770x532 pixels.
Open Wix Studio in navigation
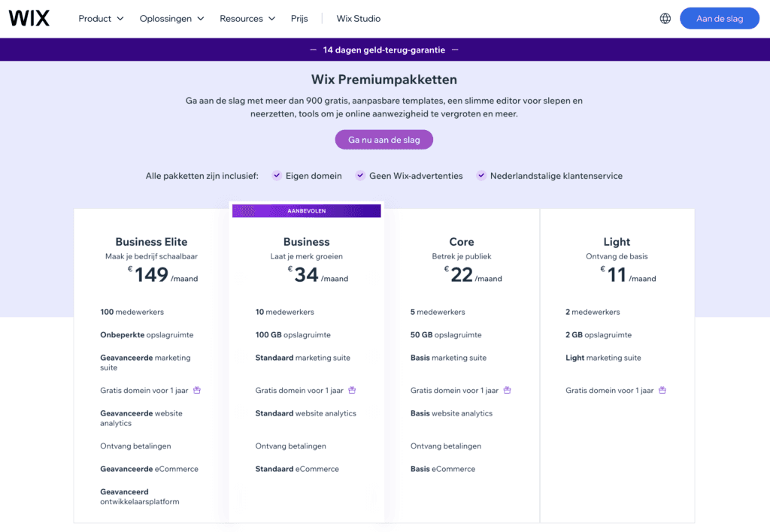pyautogui.click(x=359, y=19)
